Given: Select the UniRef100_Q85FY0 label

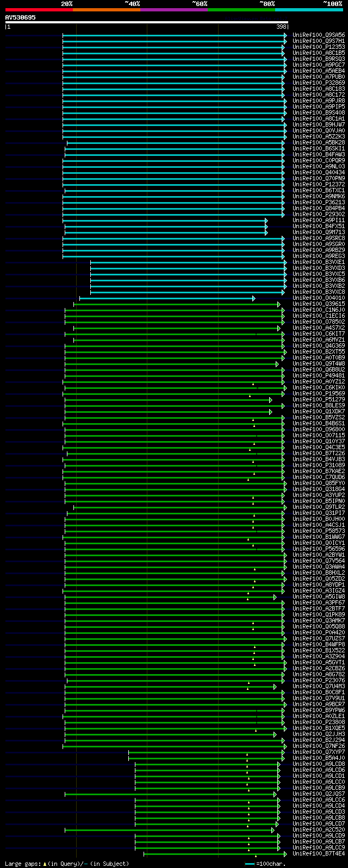Looking at the screenshot, I should point(319,483).
